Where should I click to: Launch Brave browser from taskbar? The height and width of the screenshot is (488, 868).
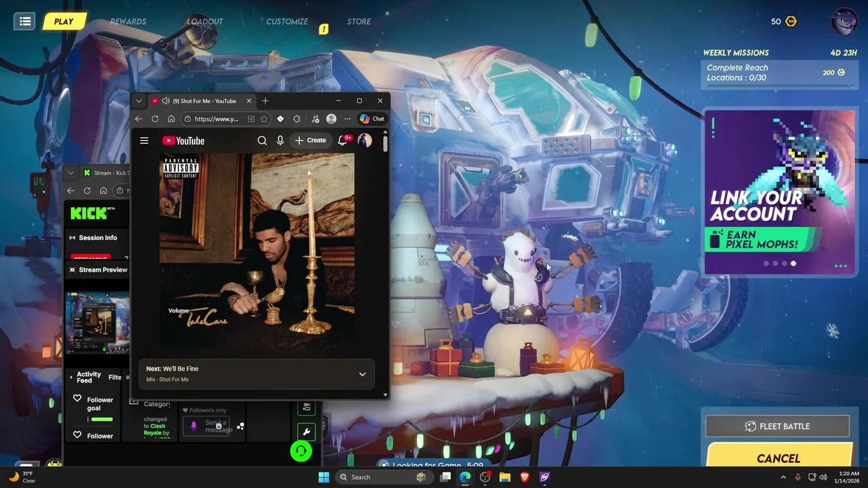click(x=524, y=477)
